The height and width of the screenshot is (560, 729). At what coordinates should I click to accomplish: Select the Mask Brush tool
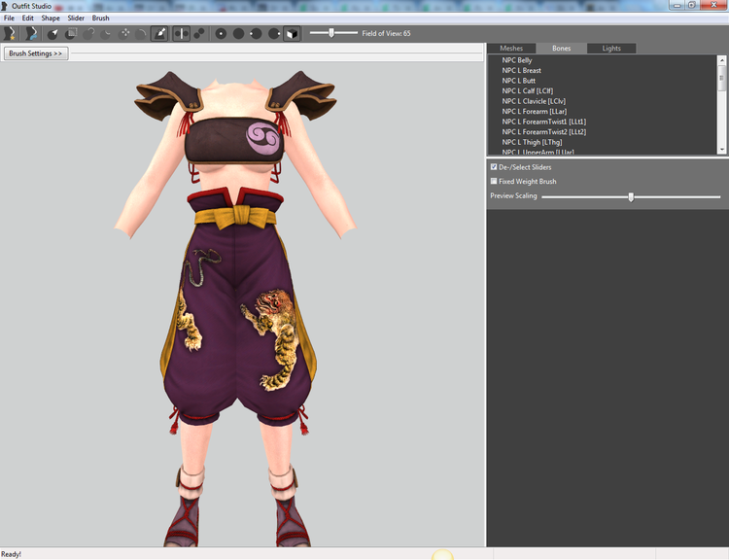71,33
